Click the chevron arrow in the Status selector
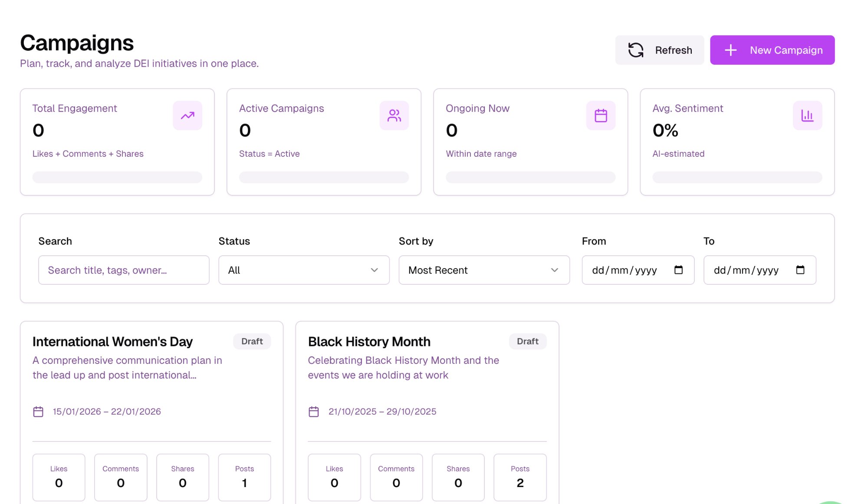This screenshot has height=504, width=868. [x=374, y=270]
